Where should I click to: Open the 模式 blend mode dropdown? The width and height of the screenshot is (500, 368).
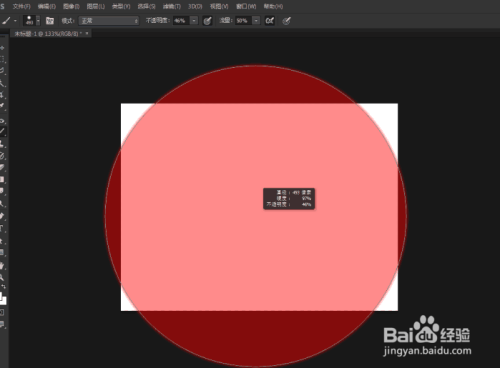109,21
